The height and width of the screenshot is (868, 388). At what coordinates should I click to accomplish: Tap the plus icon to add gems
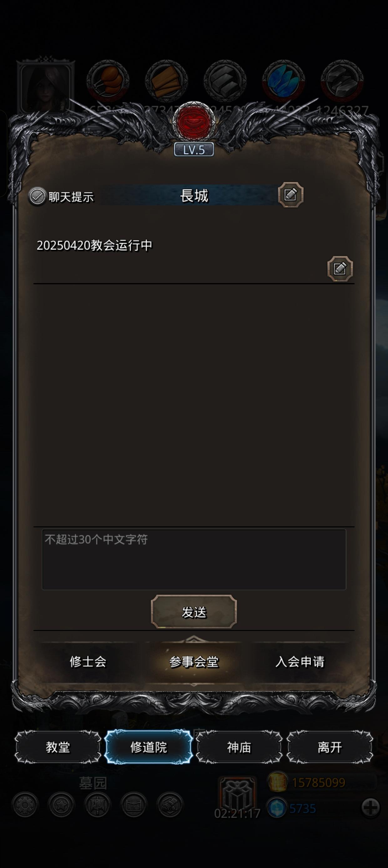tap(371, 808)
